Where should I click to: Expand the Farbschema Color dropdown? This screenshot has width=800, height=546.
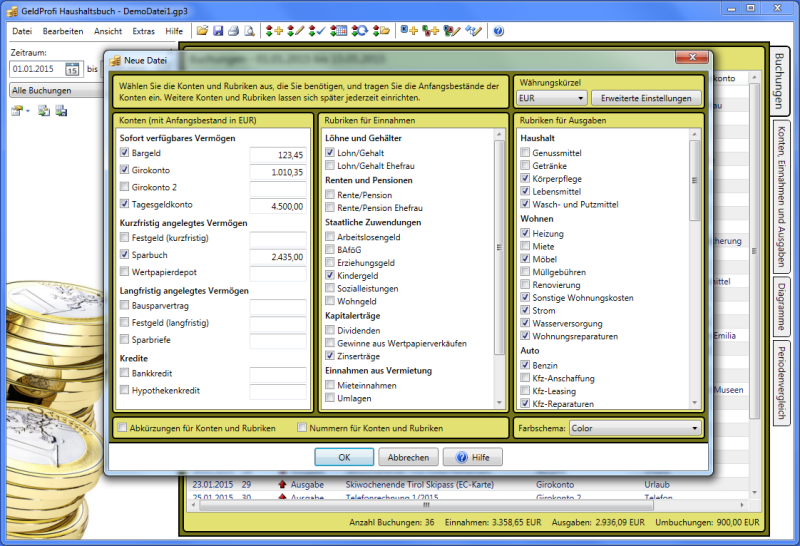635,428
